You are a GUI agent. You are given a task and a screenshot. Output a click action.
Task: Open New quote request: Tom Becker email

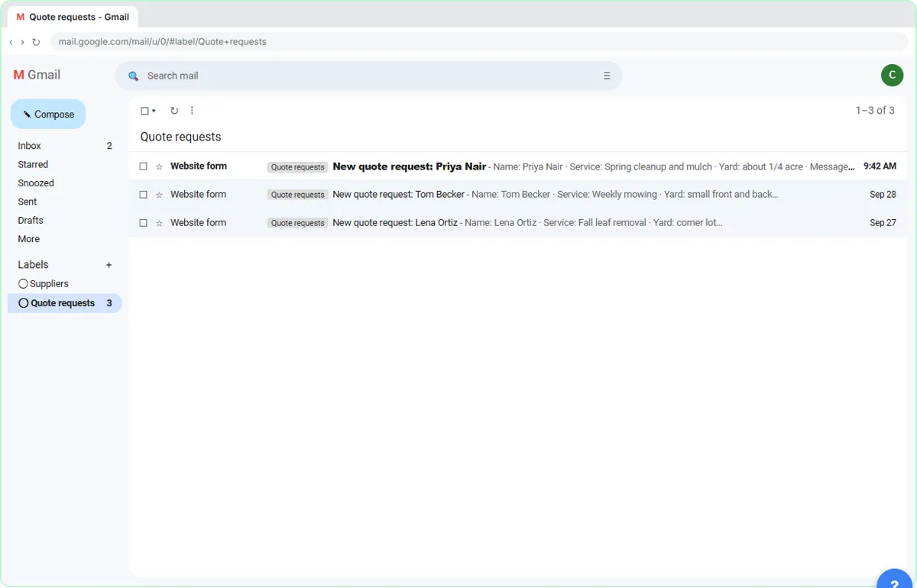click(517, 195)
